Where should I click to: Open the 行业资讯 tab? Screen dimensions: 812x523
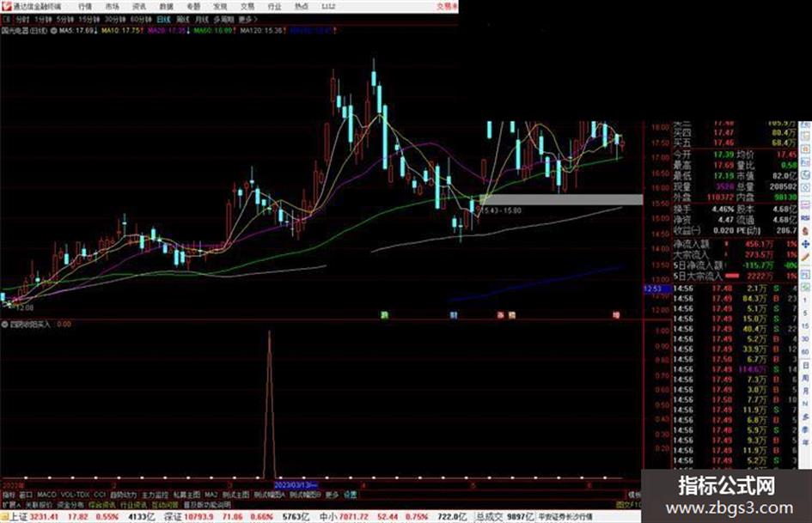tap(134, 505)
